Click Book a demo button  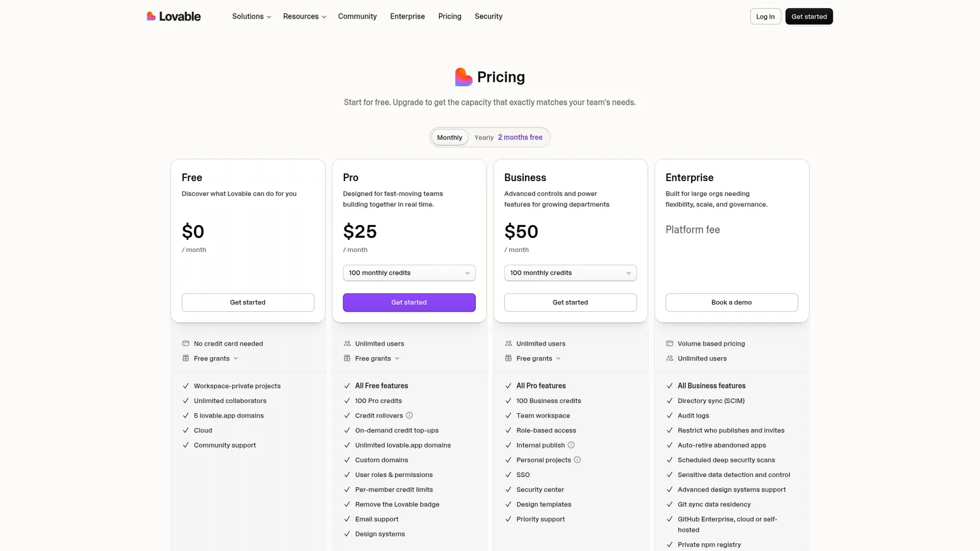pyautogui.click(x=732, y=302)
